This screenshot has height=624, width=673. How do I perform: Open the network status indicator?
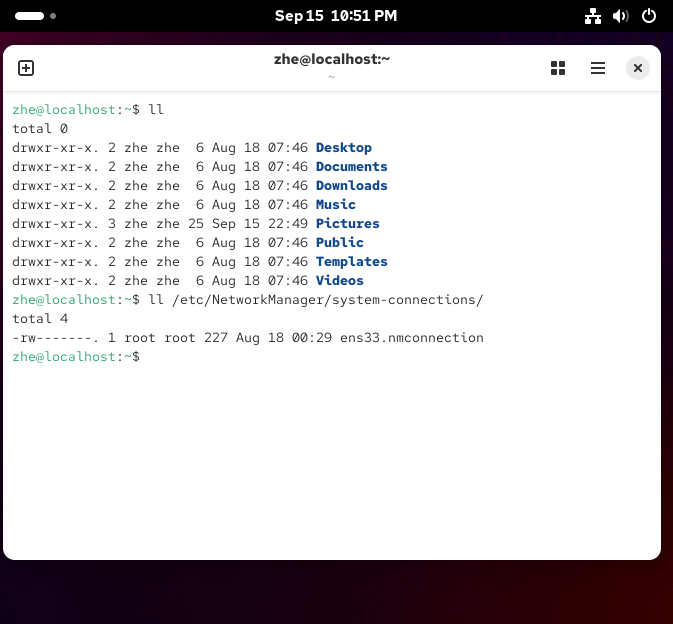(x=592, y=16)
